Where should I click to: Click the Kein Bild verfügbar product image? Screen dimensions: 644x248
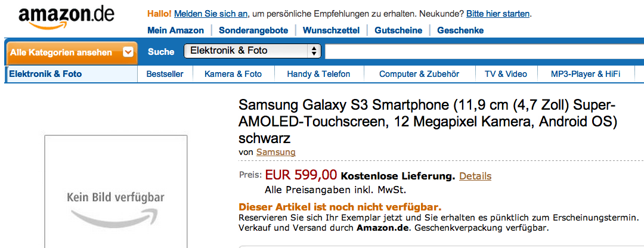click(116, 192)
